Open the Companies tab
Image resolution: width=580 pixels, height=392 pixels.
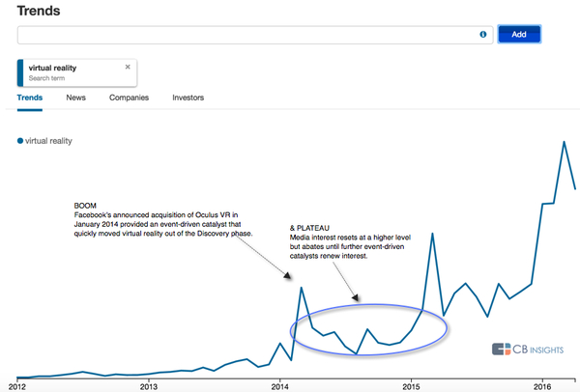click(x=129, y=98)
